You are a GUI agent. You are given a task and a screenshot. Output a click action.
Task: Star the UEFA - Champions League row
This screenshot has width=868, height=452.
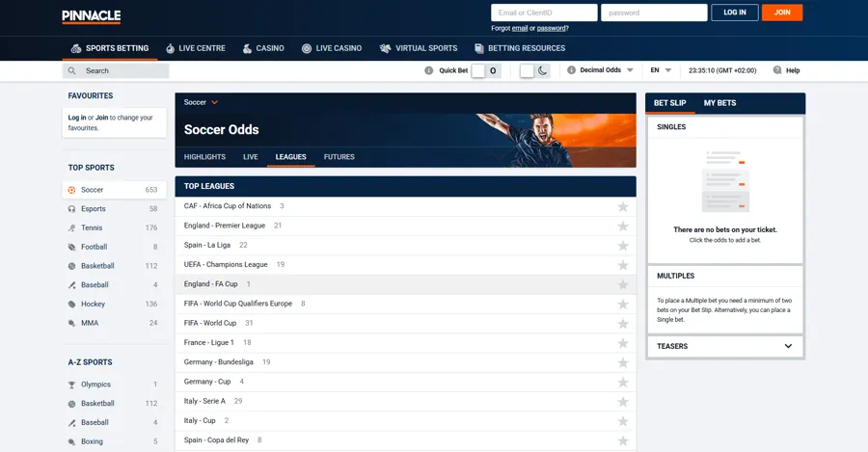coord(623,265)
